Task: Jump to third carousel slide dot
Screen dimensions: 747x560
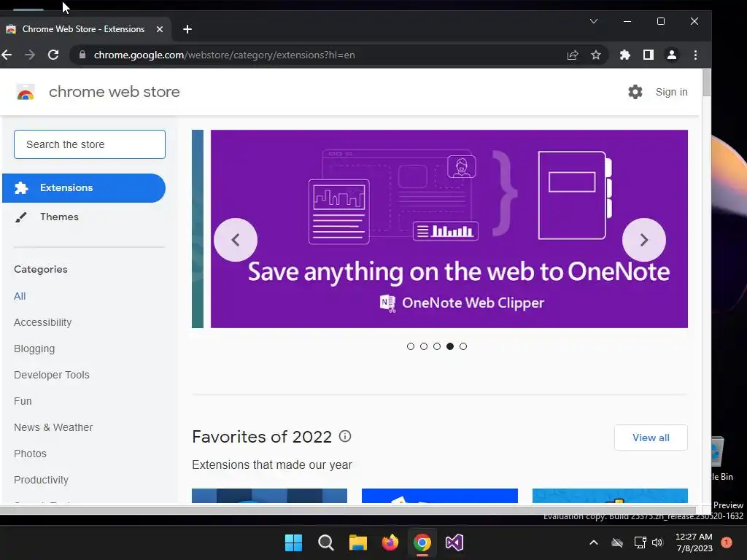Action: click(x=437, y=346)
